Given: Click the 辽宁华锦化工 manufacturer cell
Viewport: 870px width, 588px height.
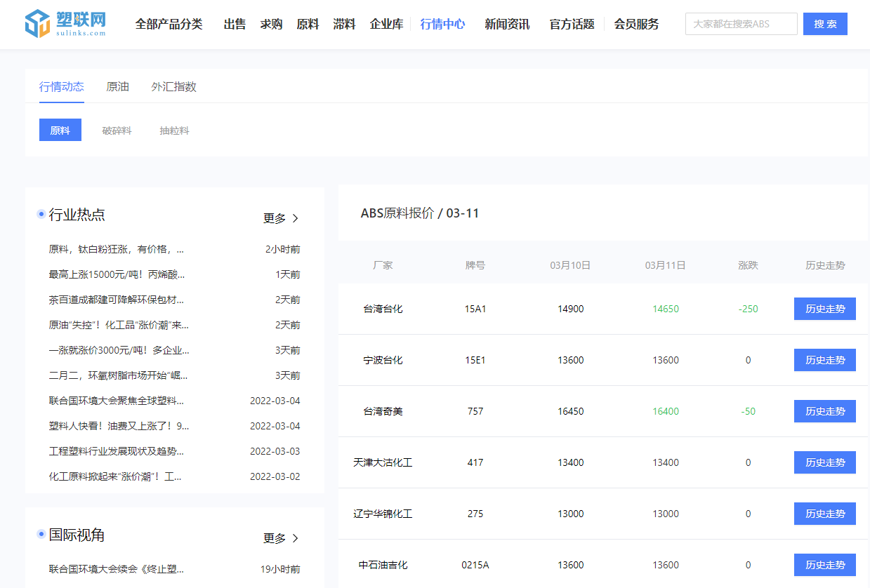Looking at the screenshot, I should coord(383,514).
